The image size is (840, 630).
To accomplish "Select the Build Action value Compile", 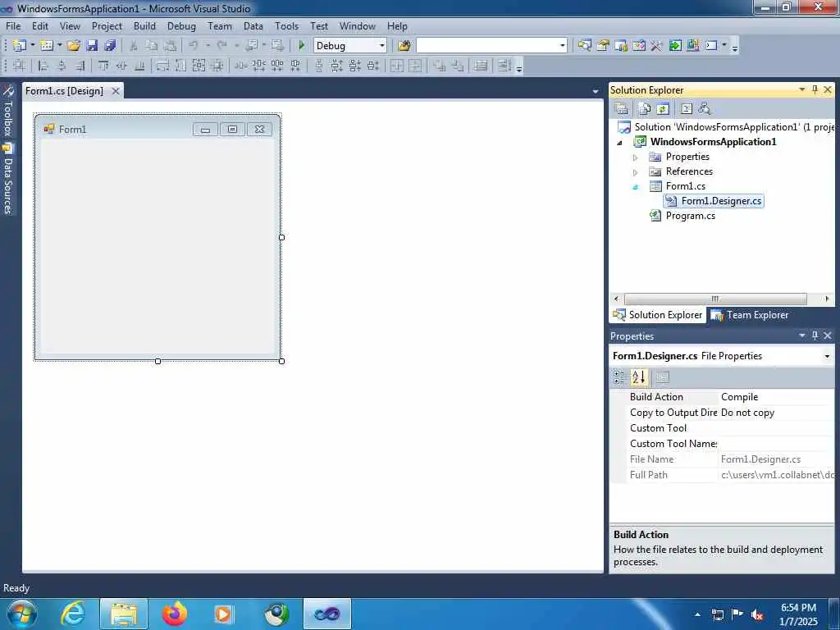I will (x=739, y=397).
